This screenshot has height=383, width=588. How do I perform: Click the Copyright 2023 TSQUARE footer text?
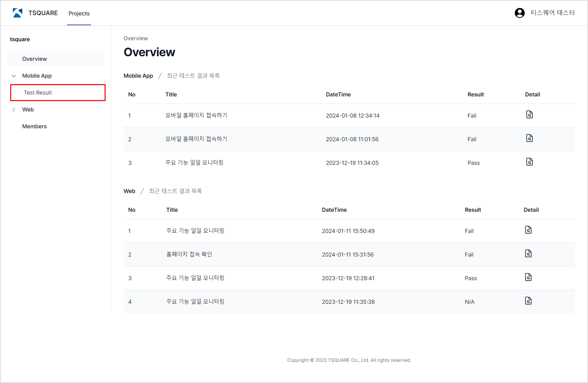pos(349,360)
